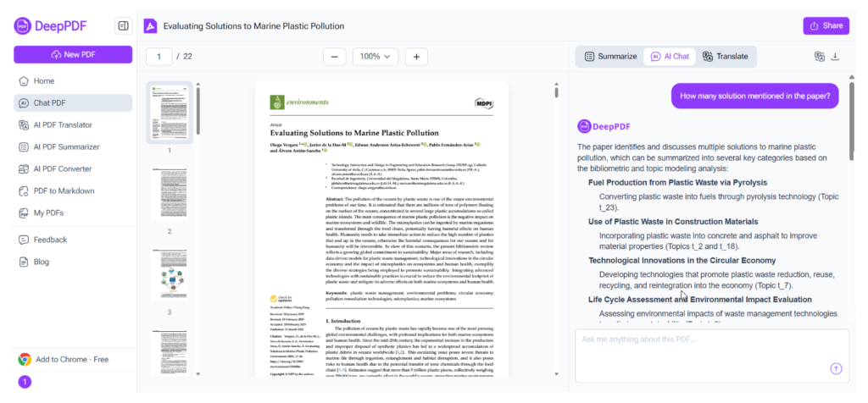The image size is (868, 403).
Task: Click the page number input field
Action: [159, 57]
